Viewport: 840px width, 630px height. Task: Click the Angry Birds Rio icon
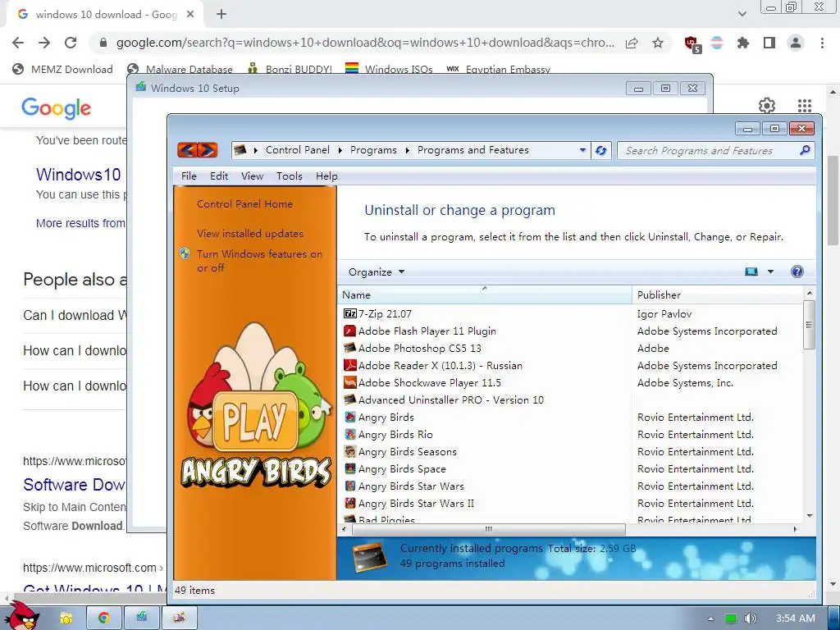click(x=349, y=435)
